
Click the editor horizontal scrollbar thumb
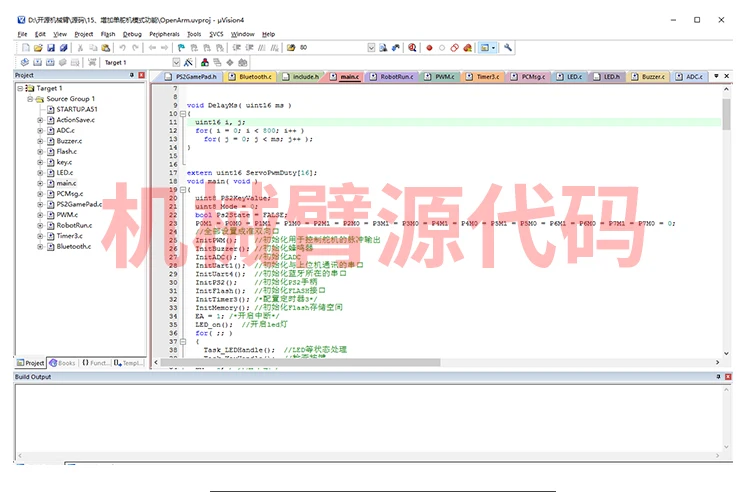pos(300,363)
